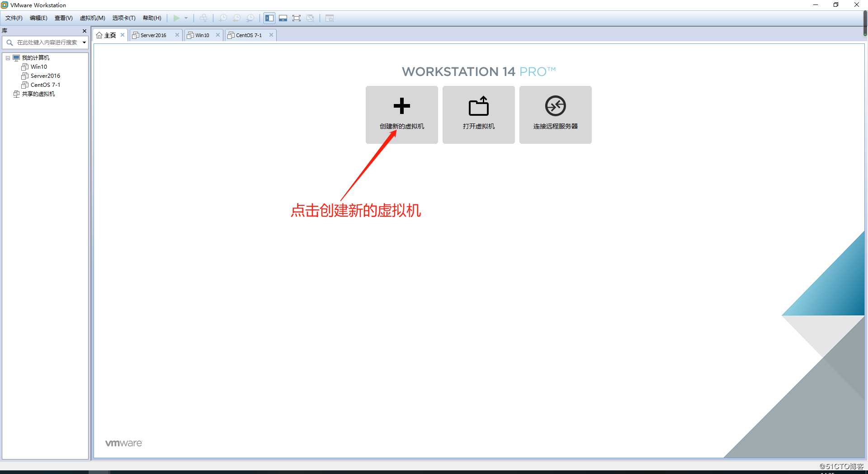Select 我的计算机 in the library tree

[x=36, y=58]
